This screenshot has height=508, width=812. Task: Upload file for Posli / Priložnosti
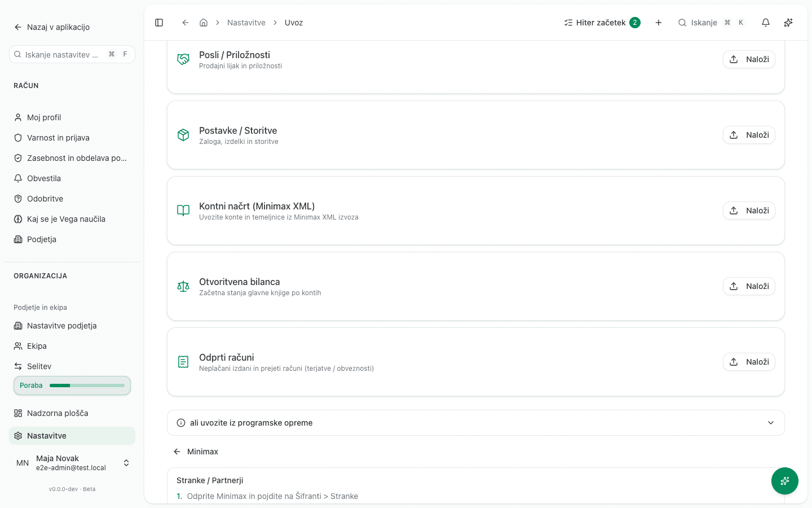pos(749,59)
